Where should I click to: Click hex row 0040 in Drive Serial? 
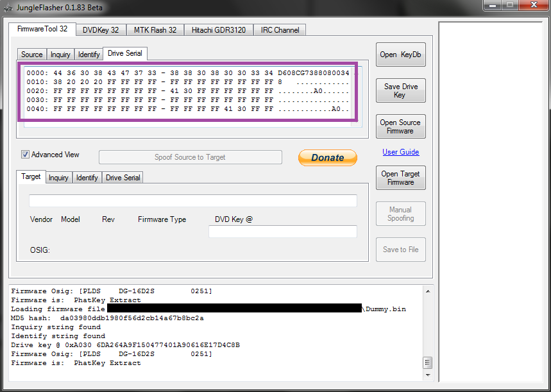(188, 108)
